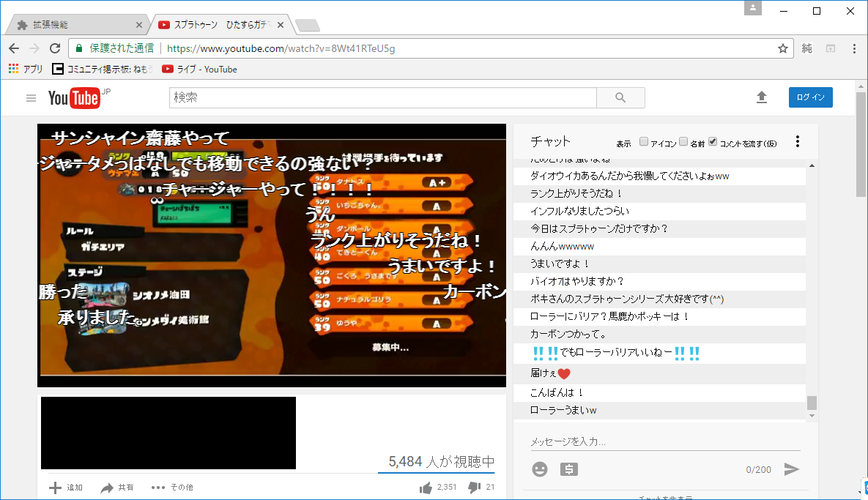Share the video with 共有 button

(116, 488)
